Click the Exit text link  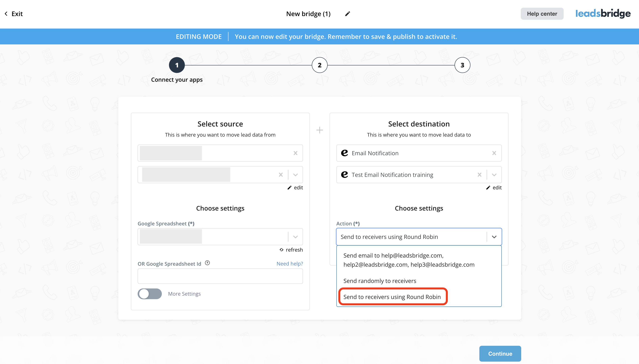point(17,14)
